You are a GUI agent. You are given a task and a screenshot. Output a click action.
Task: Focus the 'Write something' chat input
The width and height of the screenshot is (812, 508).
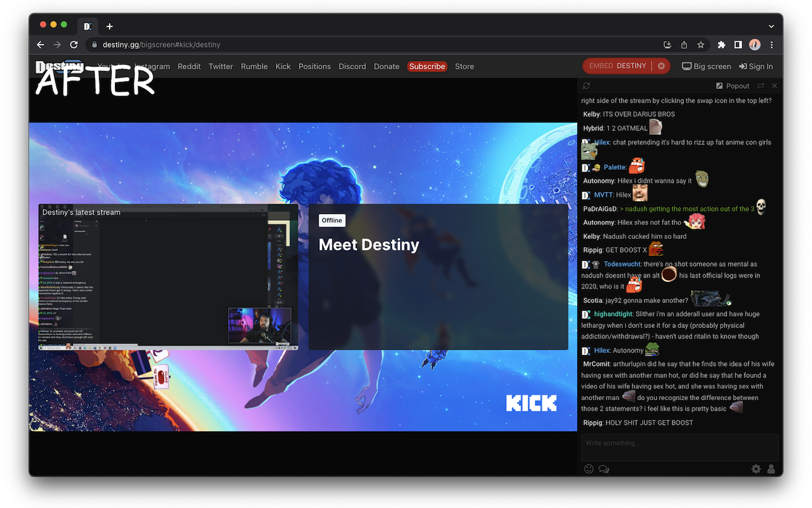pos(679,447)
